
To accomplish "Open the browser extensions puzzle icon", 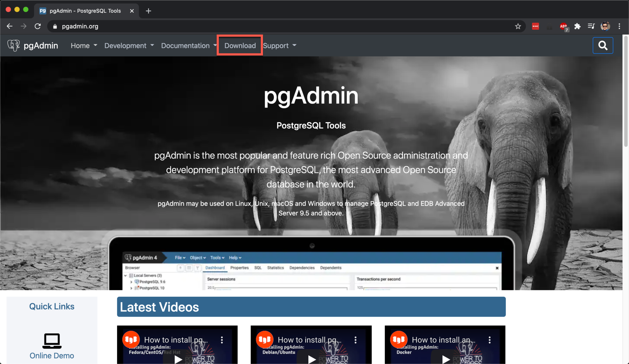I will (577, 26).
